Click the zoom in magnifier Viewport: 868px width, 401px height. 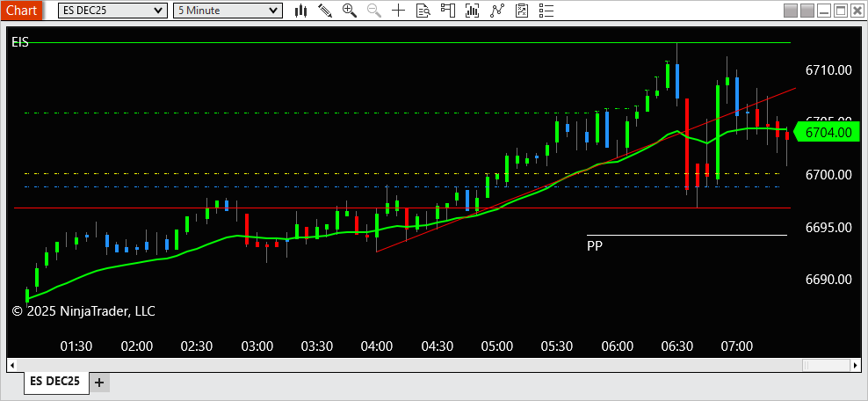(350, 10)
